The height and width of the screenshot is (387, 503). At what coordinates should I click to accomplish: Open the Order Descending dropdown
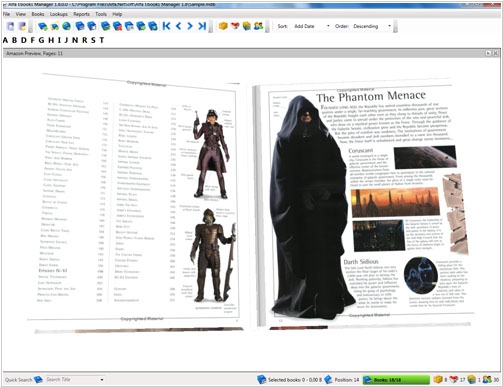372,26
